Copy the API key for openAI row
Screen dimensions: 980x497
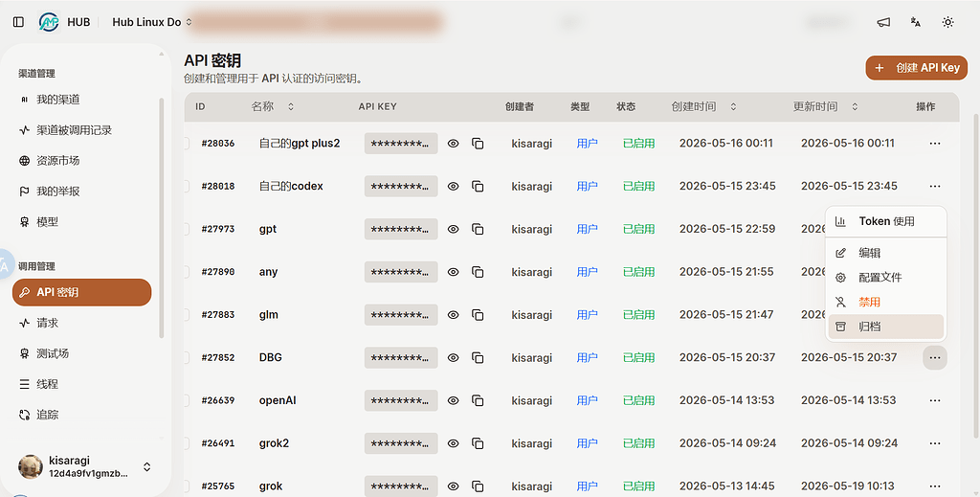[x=478, y=400]
